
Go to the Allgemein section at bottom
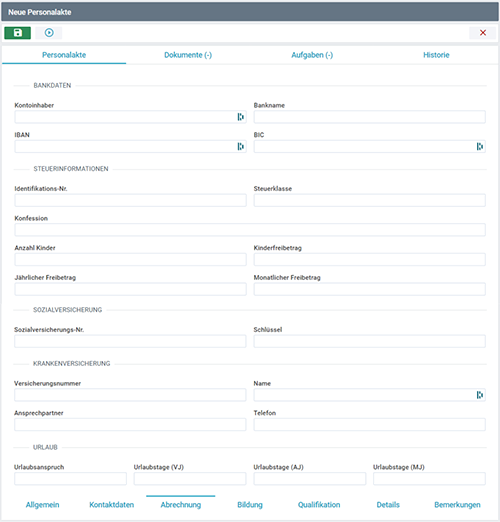coord(43,505)
